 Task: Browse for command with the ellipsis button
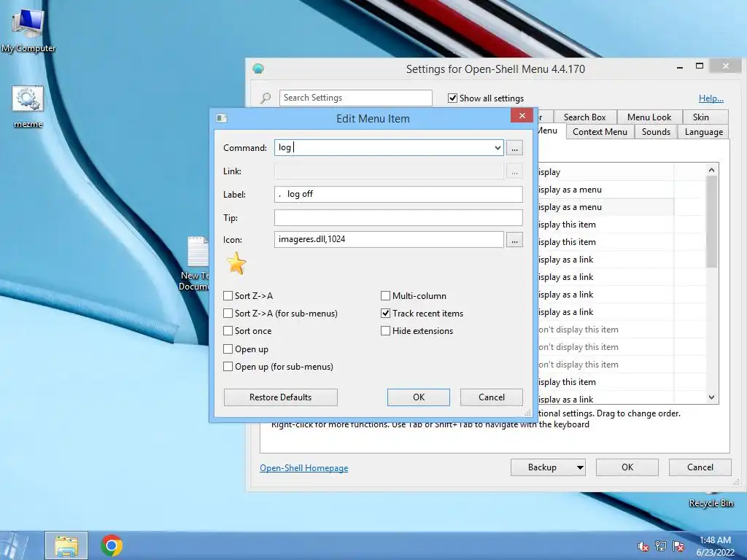(x=514, y=147)
